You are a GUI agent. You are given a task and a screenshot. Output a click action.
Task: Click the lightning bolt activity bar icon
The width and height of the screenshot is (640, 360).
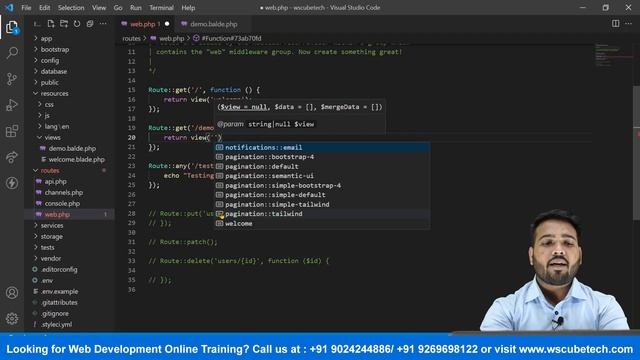coord(12,183)
